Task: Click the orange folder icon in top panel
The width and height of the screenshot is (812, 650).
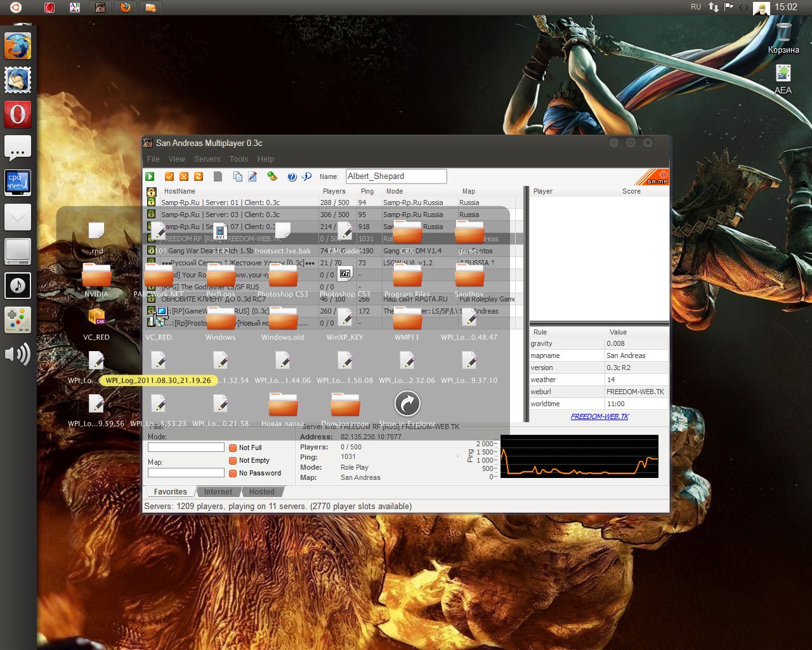Action: point(150,8)
